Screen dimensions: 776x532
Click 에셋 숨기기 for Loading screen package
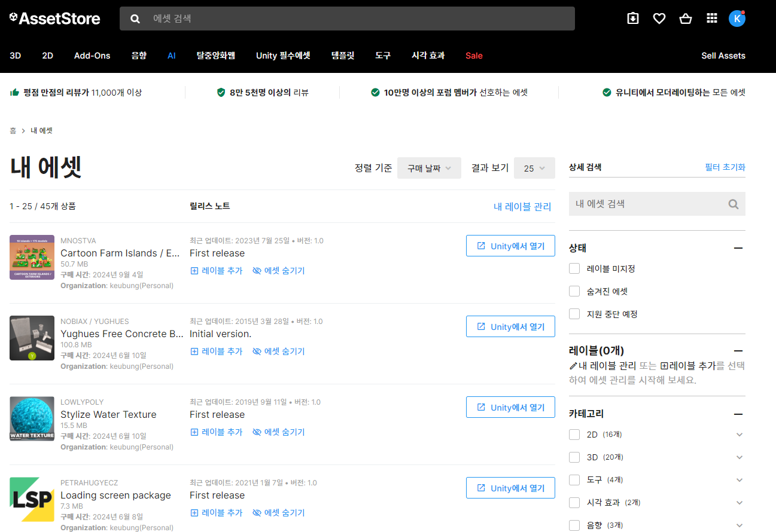coord(279,513)
